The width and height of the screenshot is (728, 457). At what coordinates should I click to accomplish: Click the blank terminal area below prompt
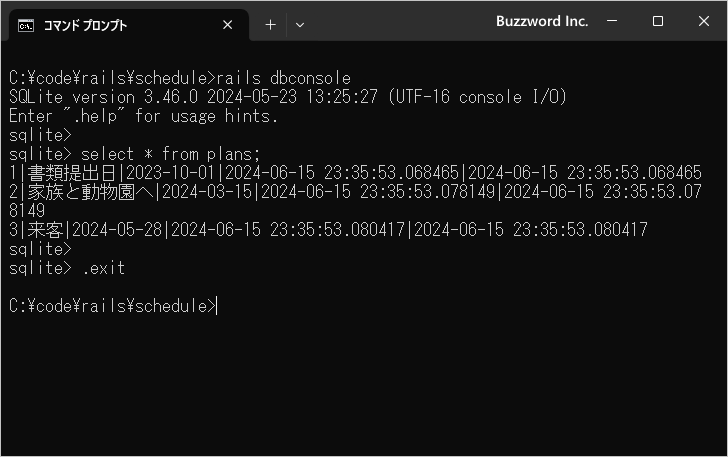(x=364, y=385)
